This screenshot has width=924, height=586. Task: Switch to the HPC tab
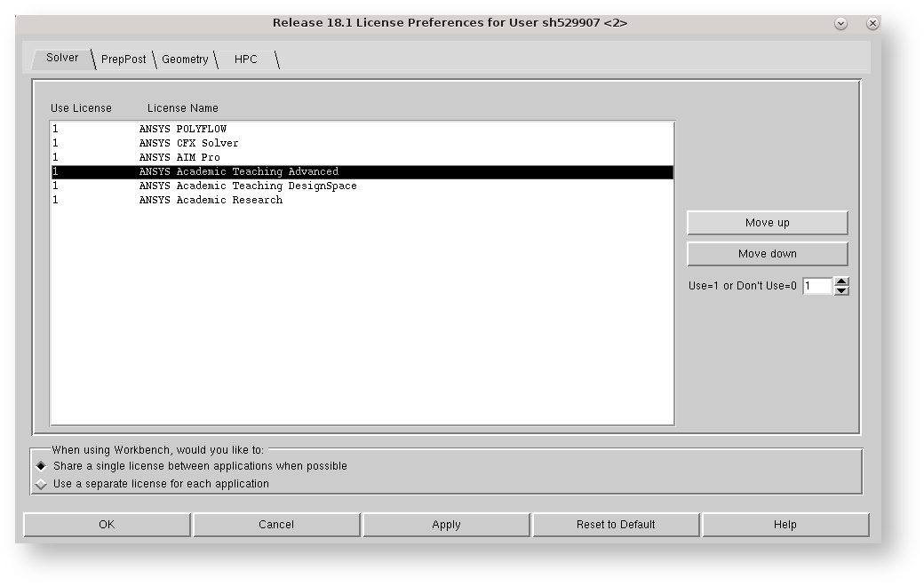coord(245,59)
